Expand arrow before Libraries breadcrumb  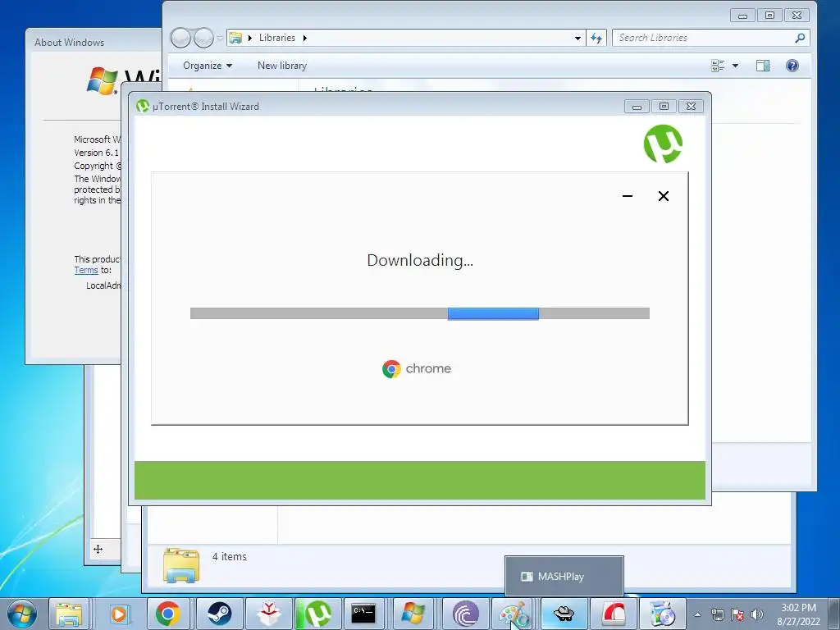249,38
